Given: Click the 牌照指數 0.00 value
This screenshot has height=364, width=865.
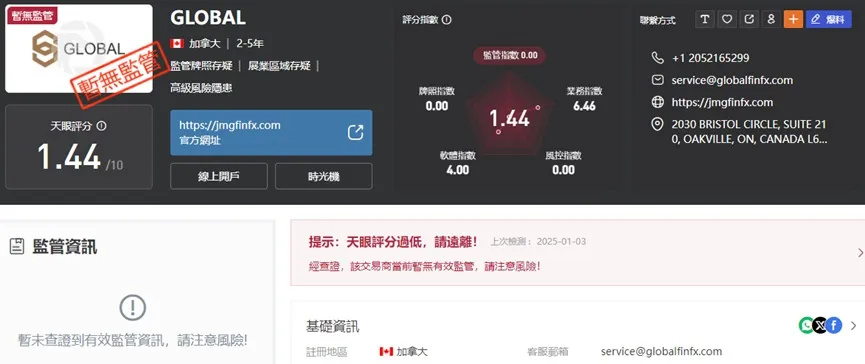Looking at the screenshot, I should click(x=437, y=106).
